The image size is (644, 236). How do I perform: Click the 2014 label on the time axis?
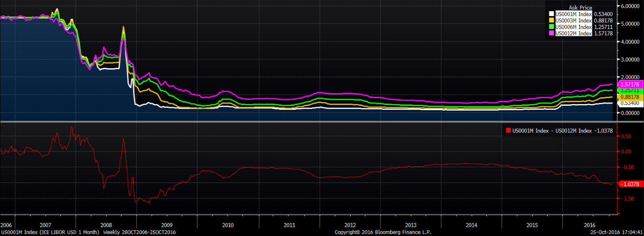472,225
